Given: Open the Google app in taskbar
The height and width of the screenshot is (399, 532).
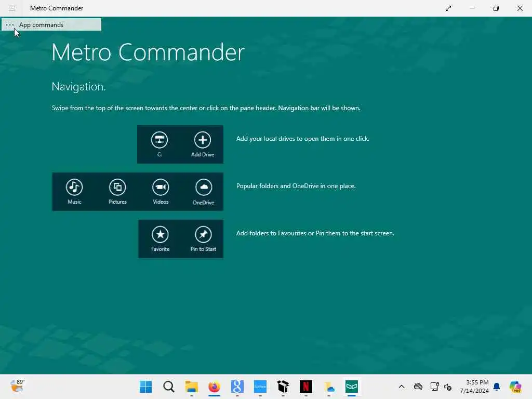Looking at the screenshot, I should (237, 387).
